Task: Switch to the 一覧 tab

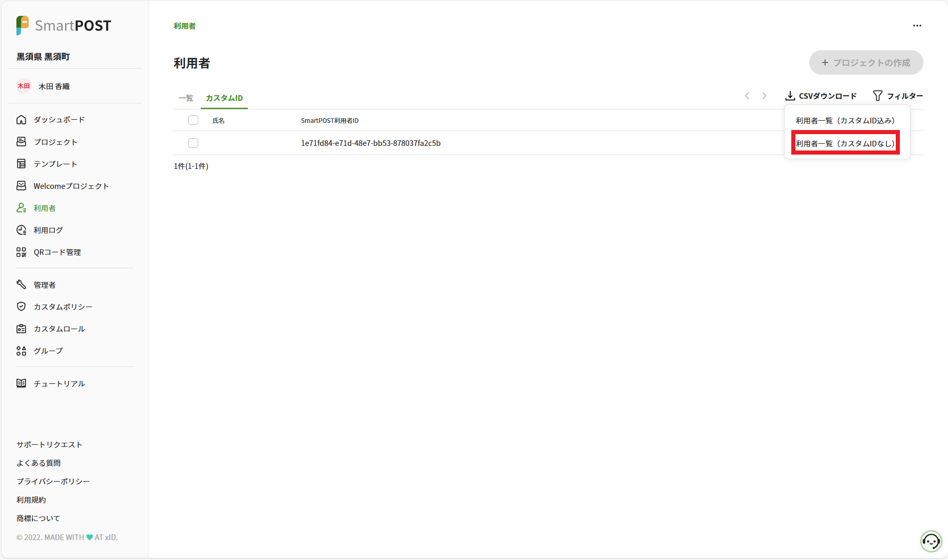Action: (186, 98)
